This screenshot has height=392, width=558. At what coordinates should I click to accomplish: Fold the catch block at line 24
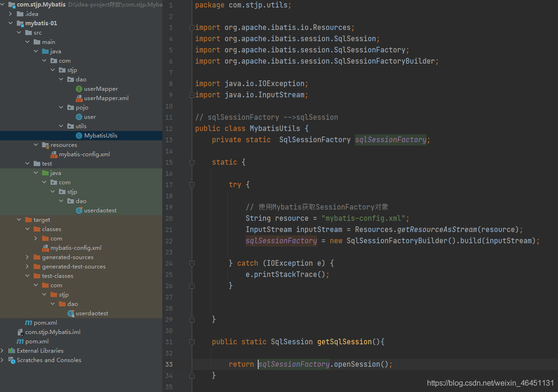[192, 263]
